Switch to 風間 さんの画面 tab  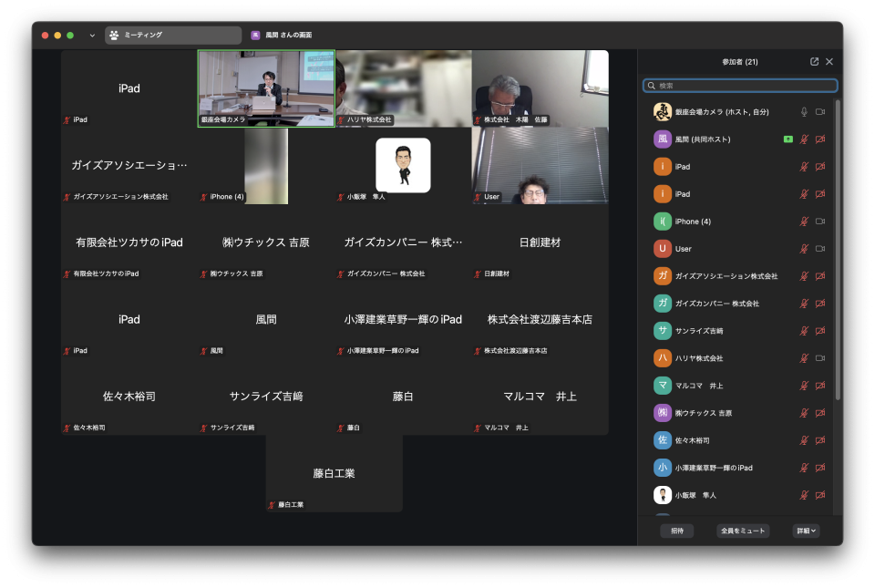[x=283, y=36]
